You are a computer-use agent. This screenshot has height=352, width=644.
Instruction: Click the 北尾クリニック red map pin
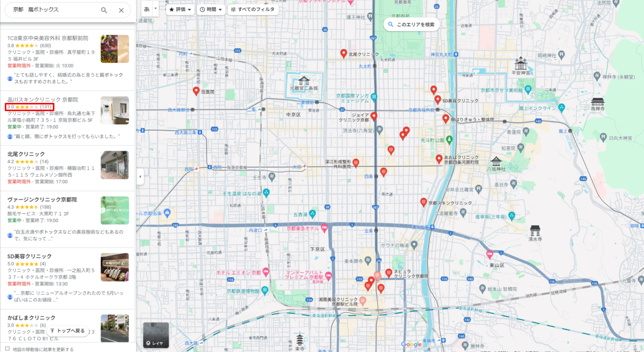pos(343,54)
